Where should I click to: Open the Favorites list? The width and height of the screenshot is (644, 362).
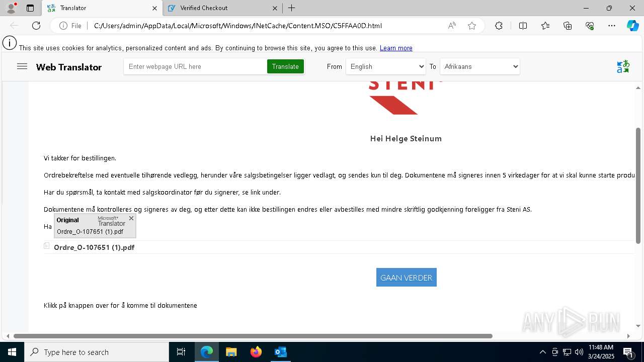[545, 26]
